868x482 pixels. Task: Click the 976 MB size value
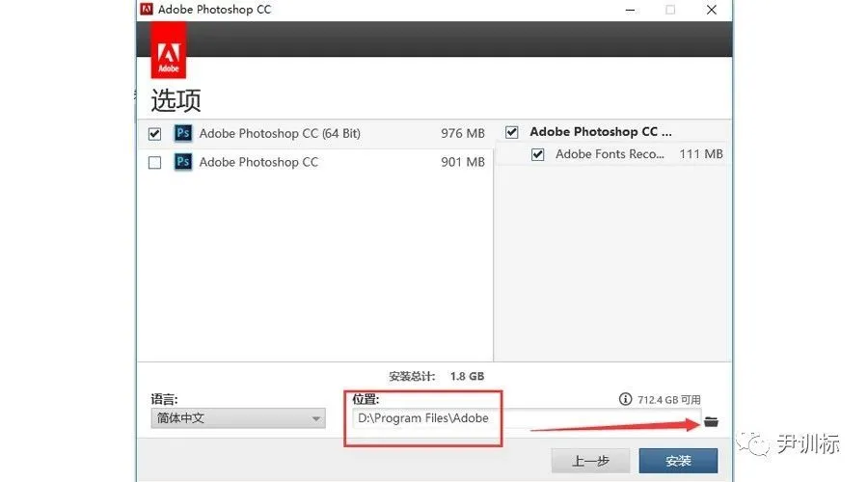(463, 133)
